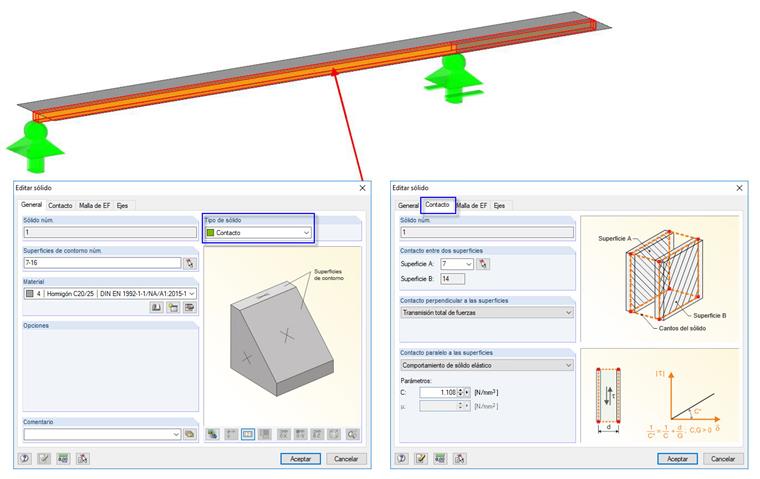Click Aceptar button in left dialog
Viewport: 760px width, 479px height.
pos(301,459)
